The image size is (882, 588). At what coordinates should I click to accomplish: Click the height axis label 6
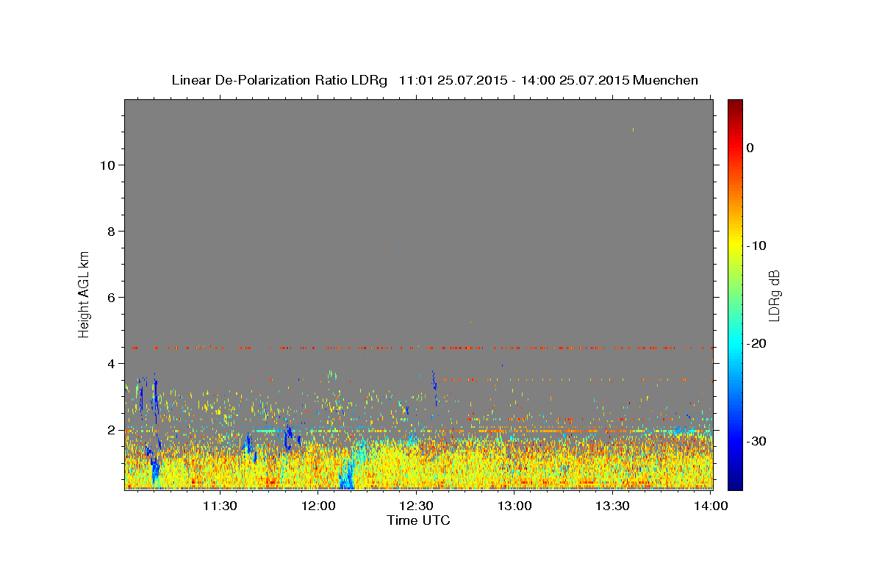[110, 298]
